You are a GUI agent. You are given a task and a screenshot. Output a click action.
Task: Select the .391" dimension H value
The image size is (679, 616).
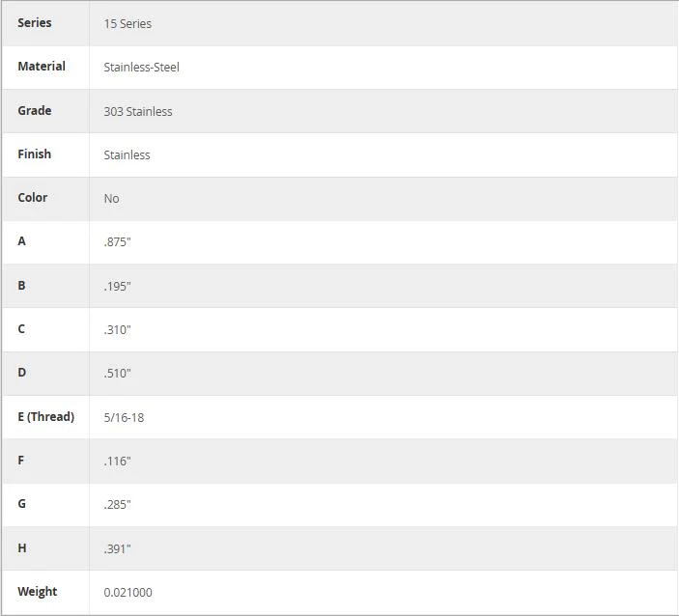[117, 549]
